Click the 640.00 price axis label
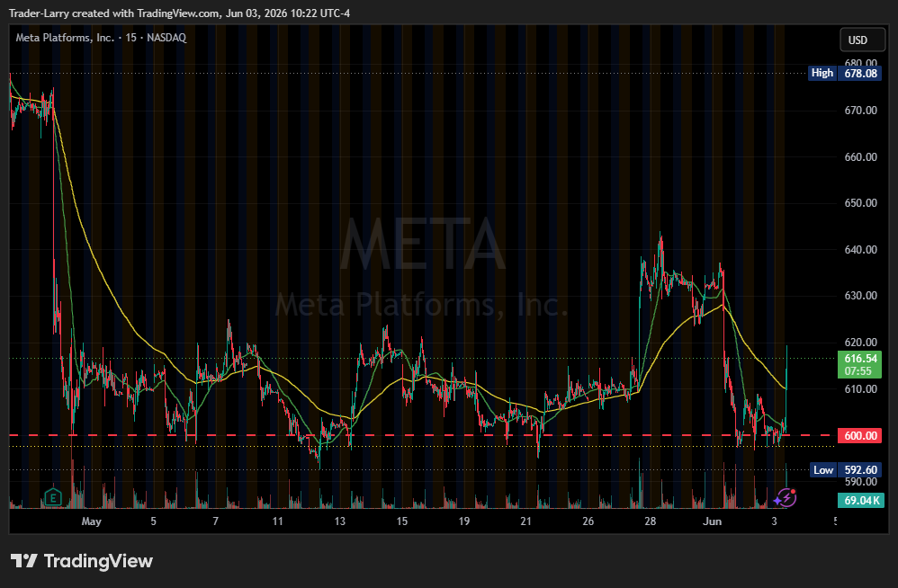Image resolution: width=898 pixels, height=588 pixels. 861,249
